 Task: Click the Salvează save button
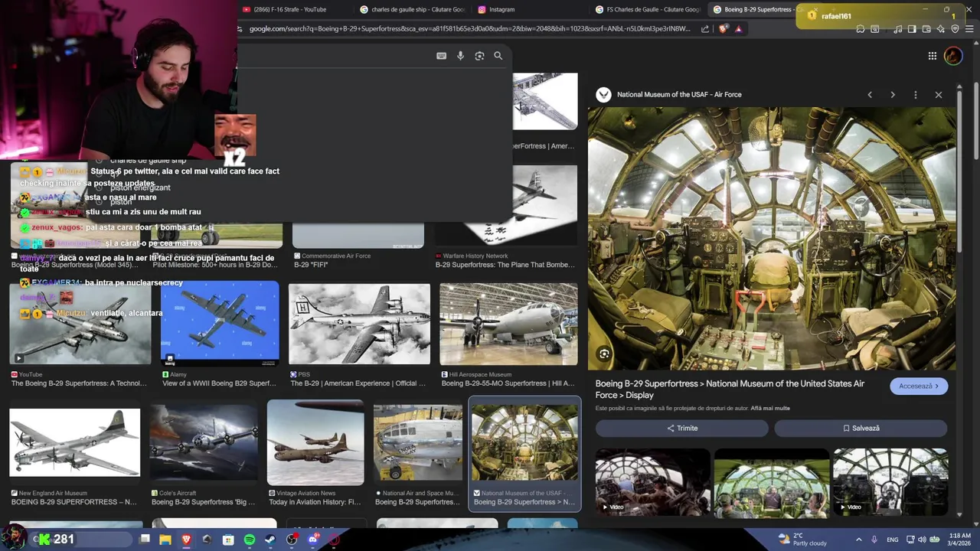tap(861, 429)
